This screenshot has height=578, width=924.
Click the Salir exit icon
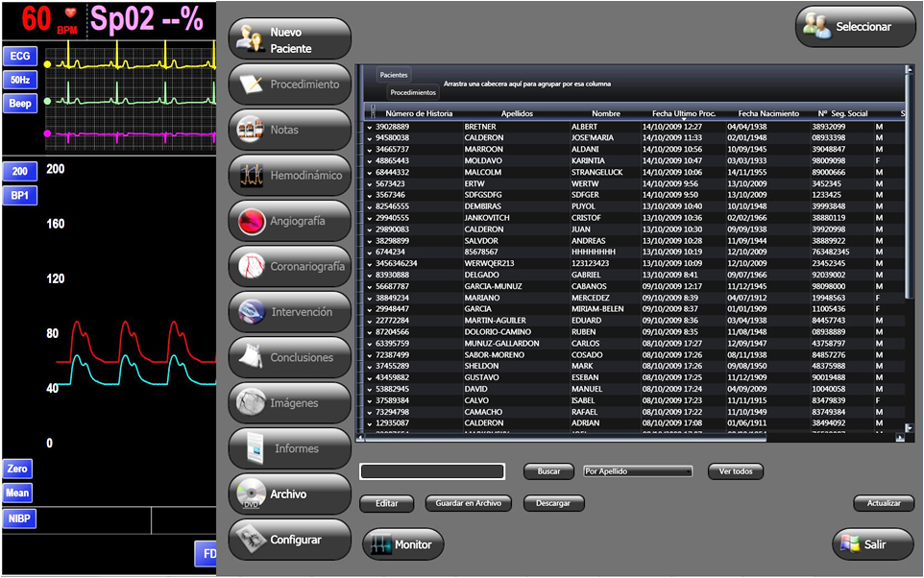click(x=851, y=544)
